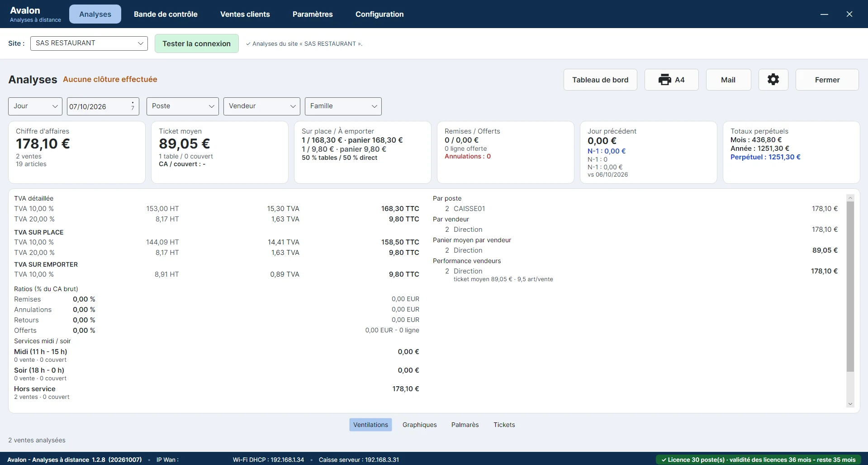Click 2 ventes analysées text

(x=37, y=440)
